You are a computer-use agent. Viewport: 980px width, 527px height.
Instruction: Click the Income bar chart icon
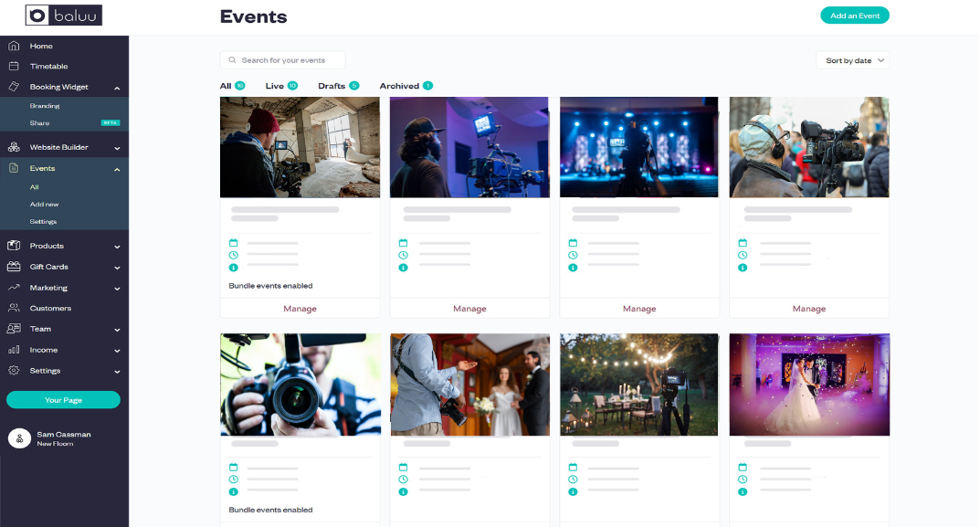14,350
